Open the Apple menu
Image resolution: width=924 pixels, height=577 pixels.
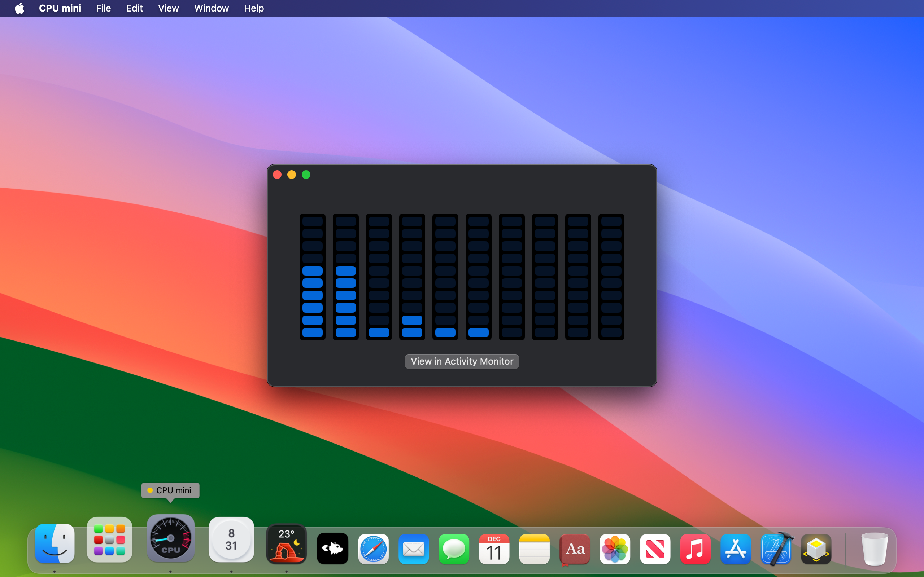click(x=19, y=8)
